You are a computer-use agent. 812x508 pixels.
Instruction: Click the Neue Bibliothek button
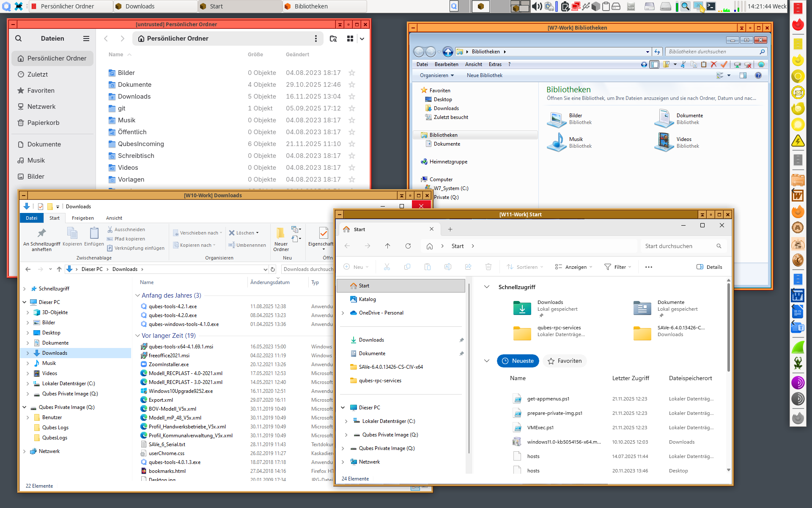[x=484, y=75]
